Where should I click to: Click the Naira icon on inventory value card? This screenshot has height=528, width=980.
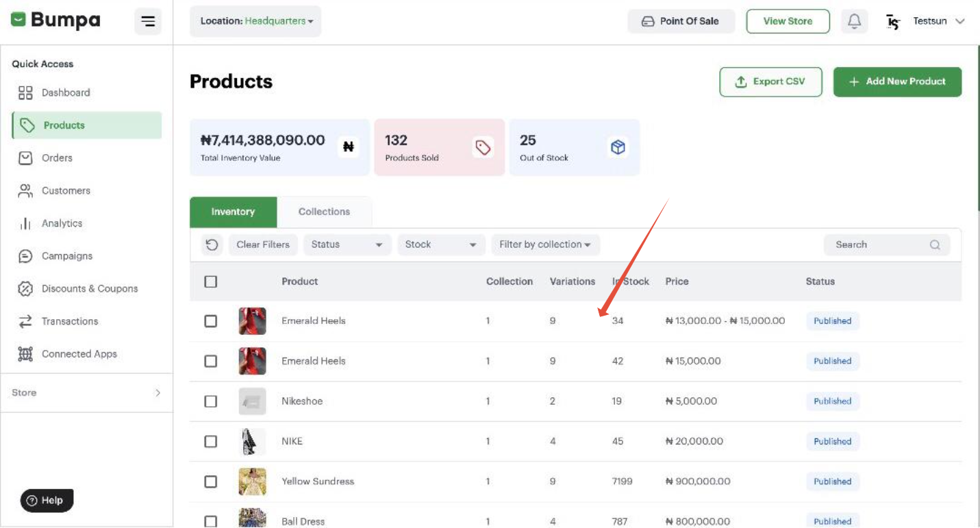coord(349,147)
